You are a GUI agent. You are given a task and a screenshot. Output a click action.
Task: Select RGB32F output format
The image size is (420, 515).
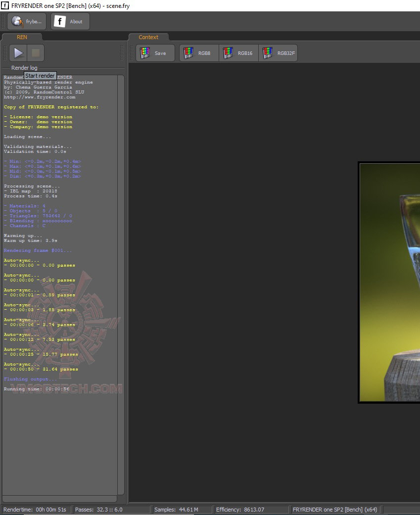coord(278,53)
